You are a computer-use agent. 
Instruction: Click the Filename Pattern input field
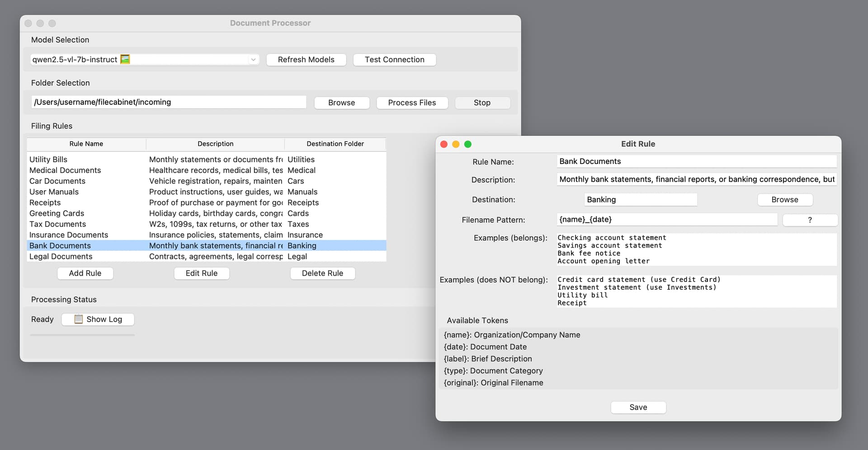666,220
